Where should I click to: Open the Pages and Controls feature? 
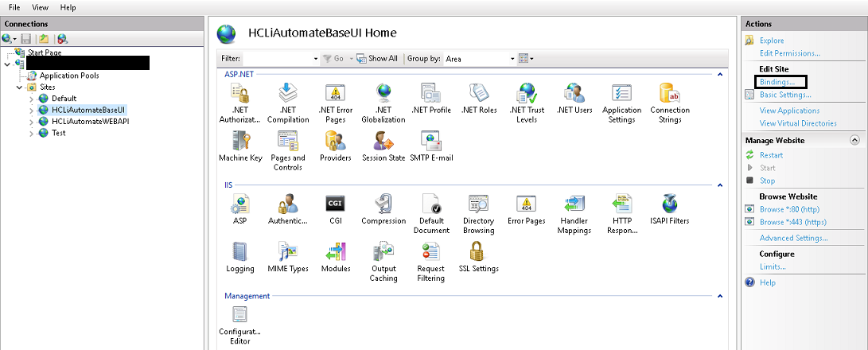288,150
